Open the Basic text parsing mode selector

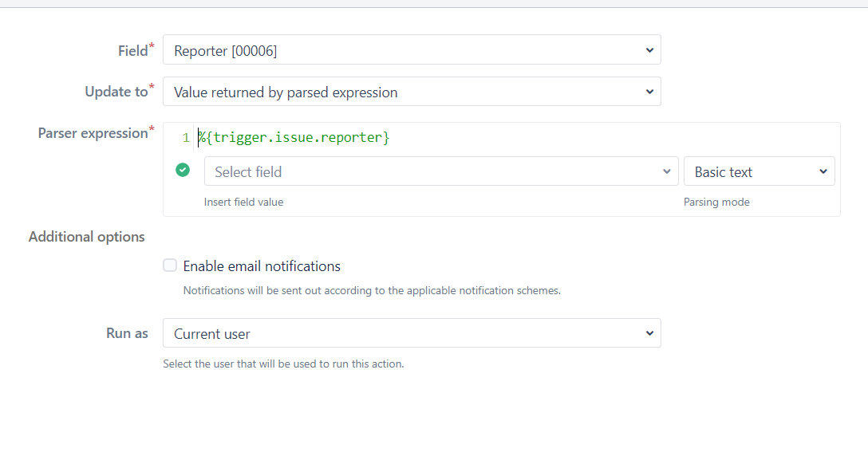coord(759,171)
